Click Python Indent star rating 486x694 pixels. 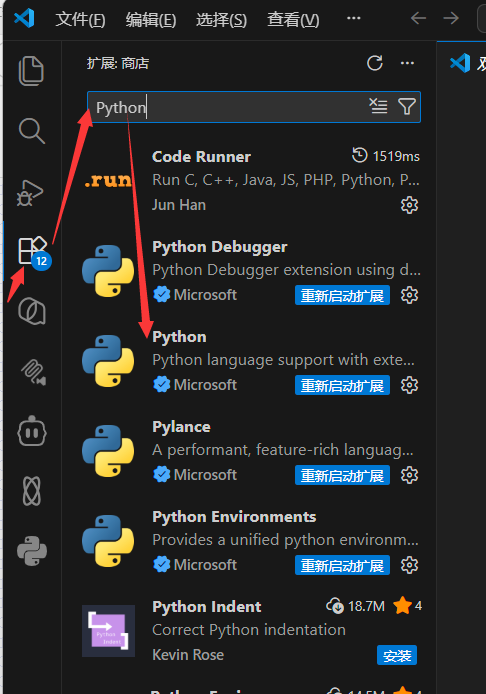point(408,605)
